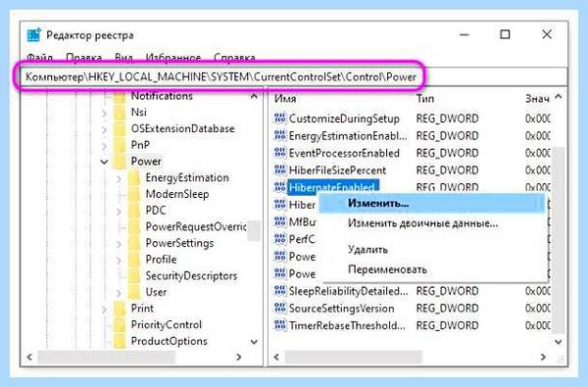Screen dimensions: 588x387
Task: Click tree pane scroll-up arrow
Action: (254, 96)
